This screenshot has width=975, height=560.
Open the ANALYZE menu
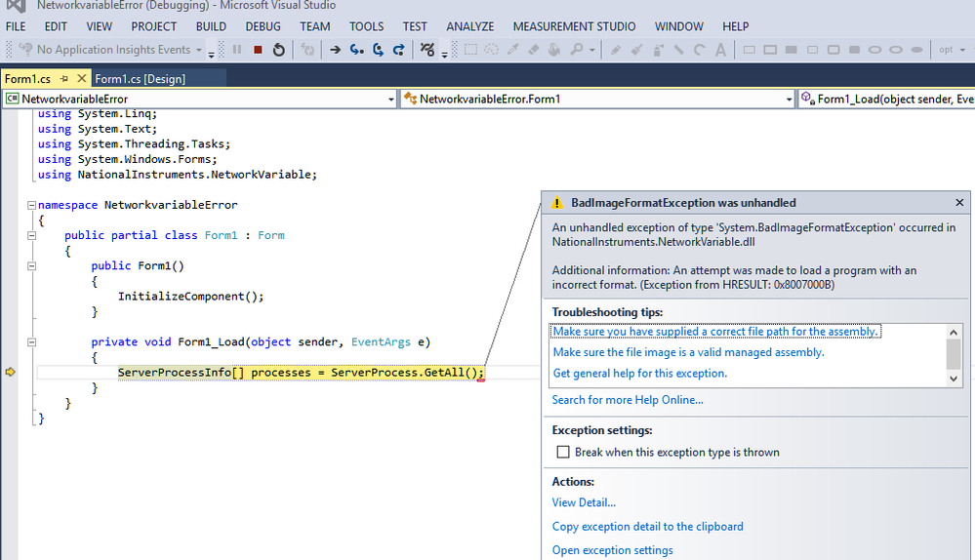click(x=470, y=26)
